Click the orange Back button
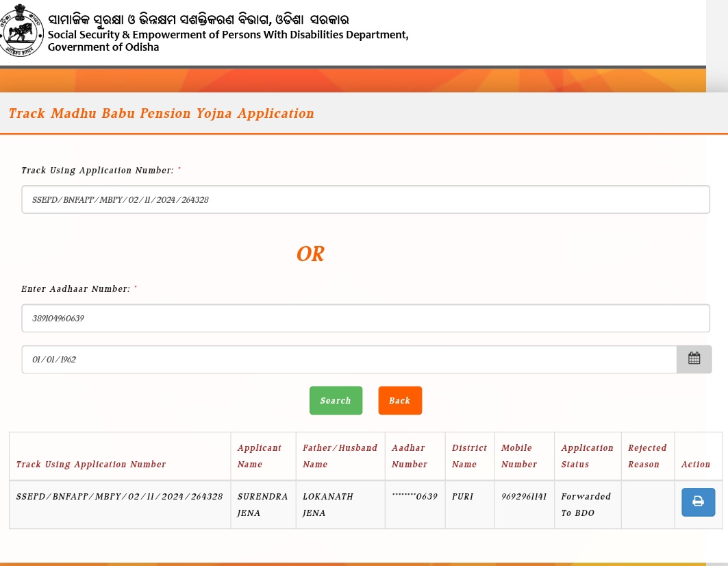 (x=400, y=401)
